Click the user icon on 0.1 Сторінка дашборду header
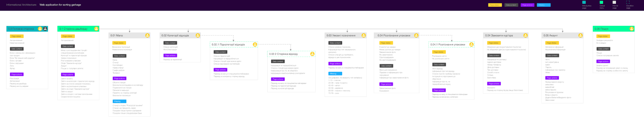 [96, 29]
